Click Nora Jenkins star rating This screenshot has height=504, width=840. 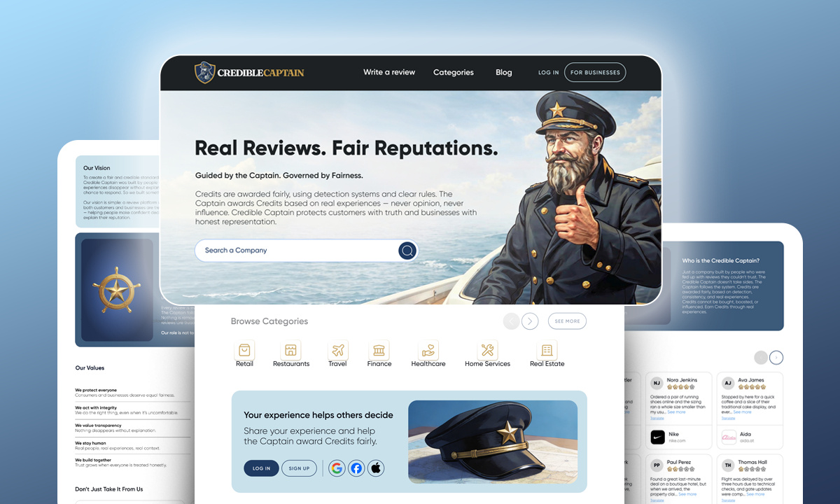click(x=681, y=386)
